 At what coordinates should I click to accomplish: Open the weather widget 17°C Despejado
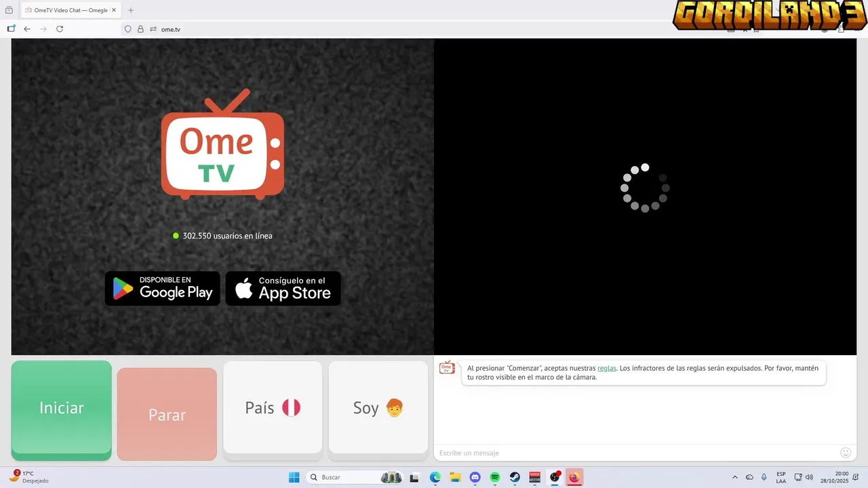[28, 477]
